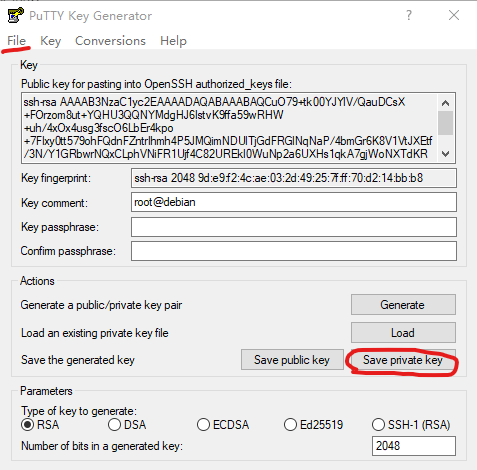Click Load to open existing key

403,333
